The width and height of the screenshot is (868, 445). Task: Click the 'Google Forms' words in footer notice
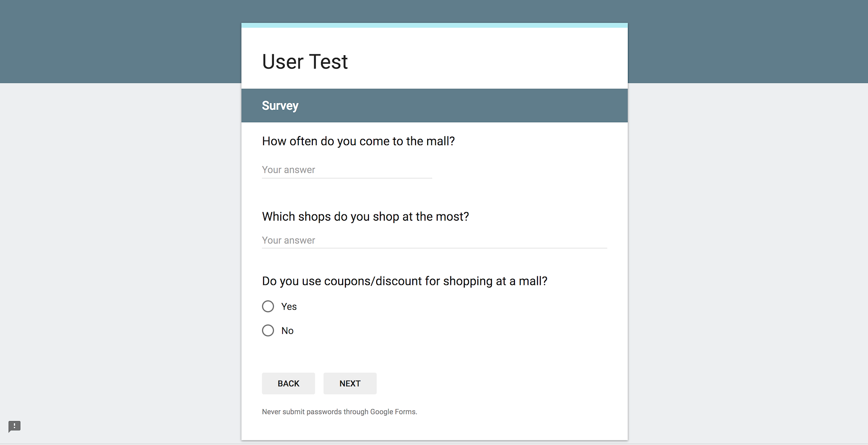393,412
